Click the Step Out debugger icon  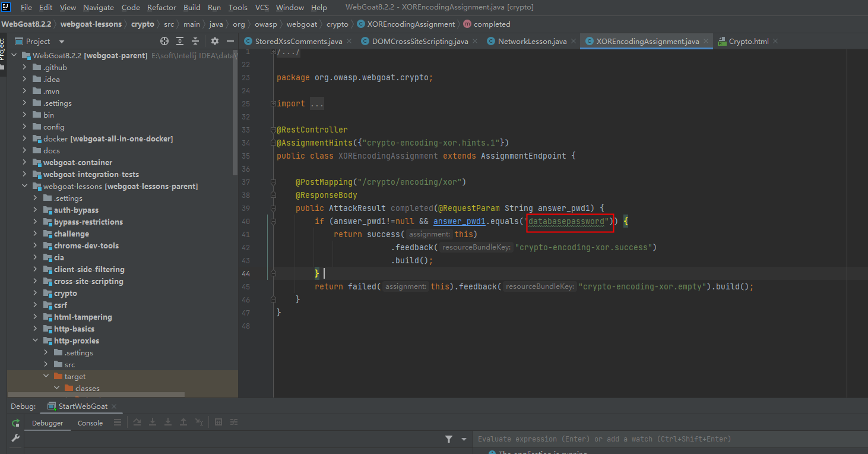click(x=183, y=422)
